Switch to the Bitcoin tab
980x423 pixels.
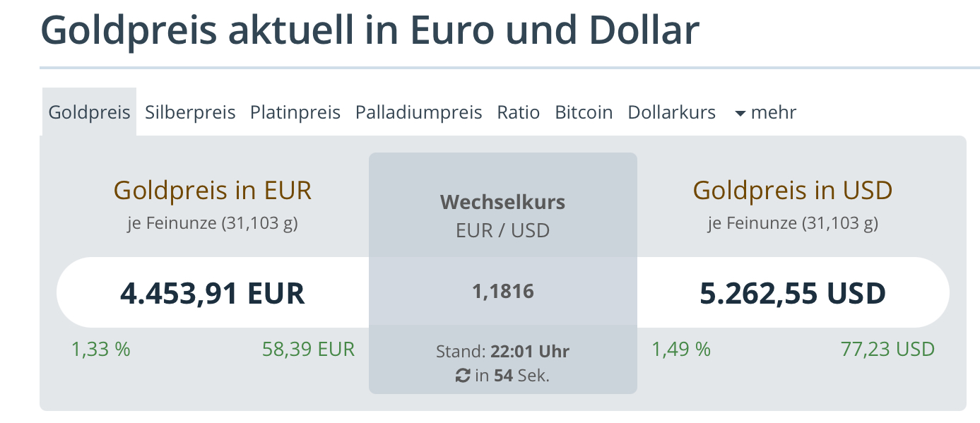[x=584, y=112]
